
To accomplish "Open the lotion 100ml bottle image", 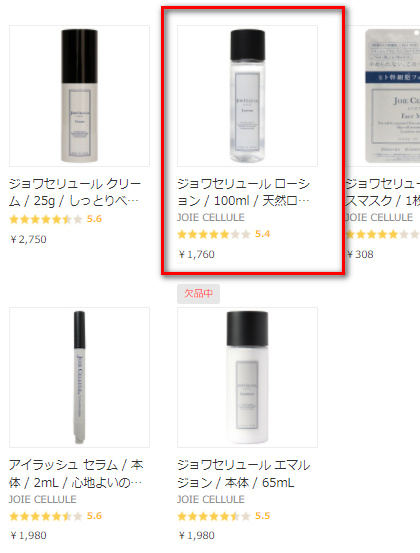I will pyautogui.click(x=247, y=96).
